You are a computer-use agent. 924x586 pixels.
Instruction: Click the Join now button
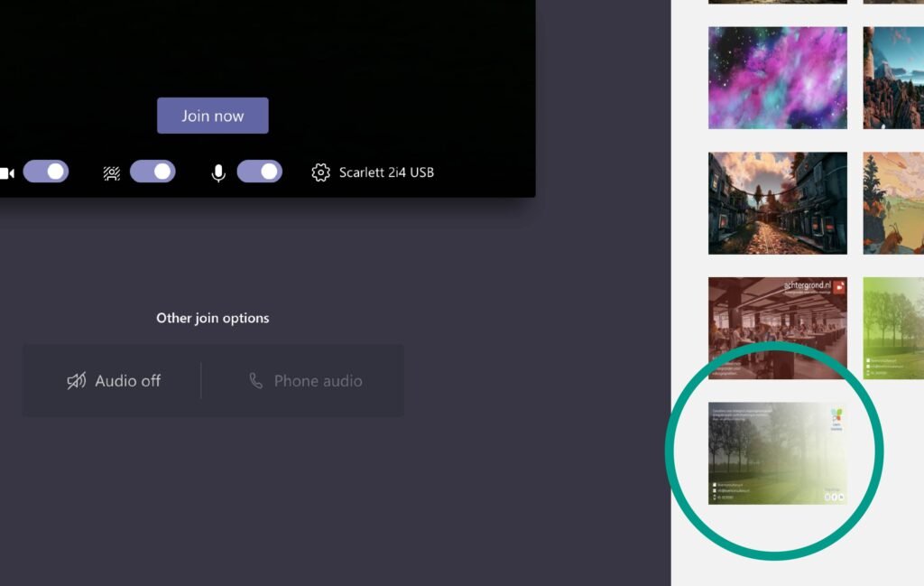[212, 116]
